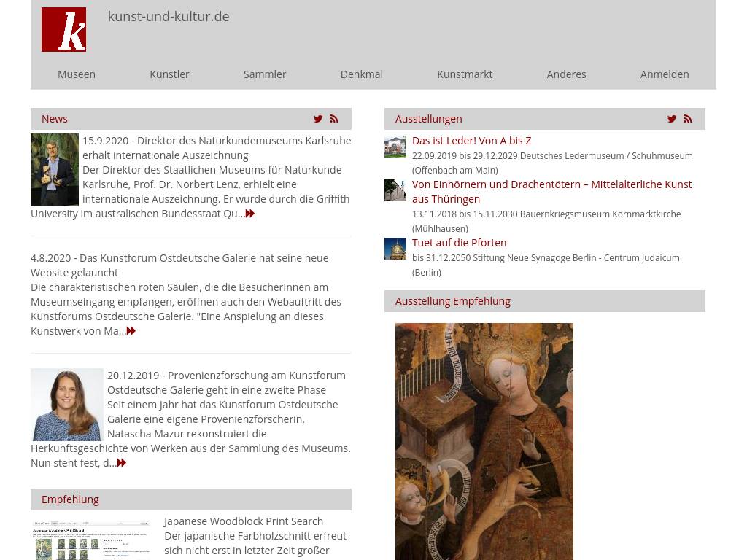Click Twitter icon in Ausstellungen header
Image resolution: width=747 pixels, height=560 pixels.
coord(672,119)
